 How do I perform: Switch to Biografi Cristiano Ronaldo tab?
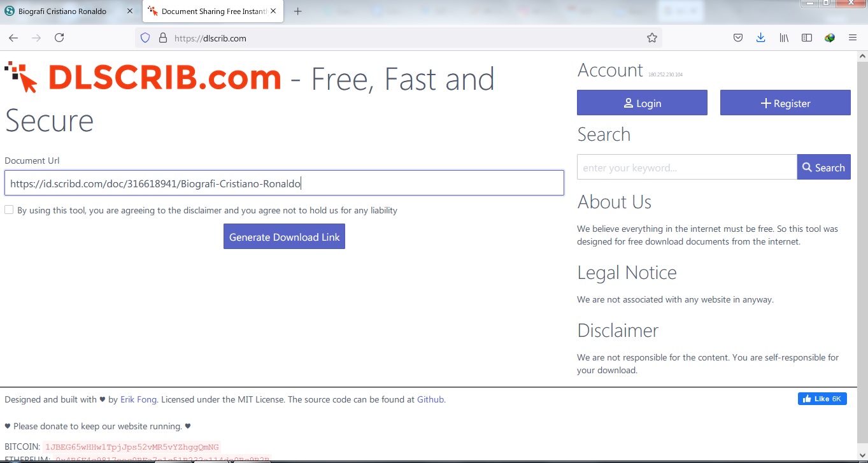62,11
